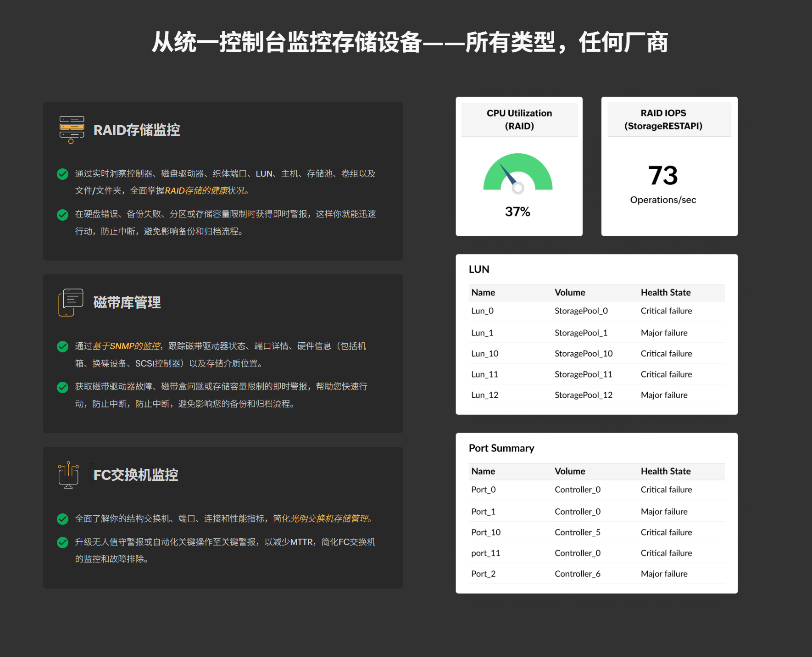This screenshot has height=657, width=812.
Task: Open the 基于SNMP的监控 link
Action: [x=127, y=346]
